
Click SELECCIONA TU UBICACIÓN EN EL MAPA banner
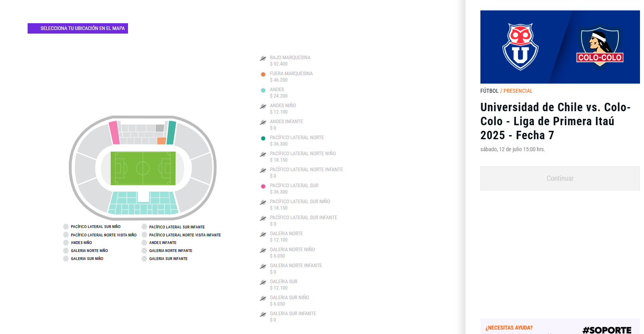(x=78, y=28)
